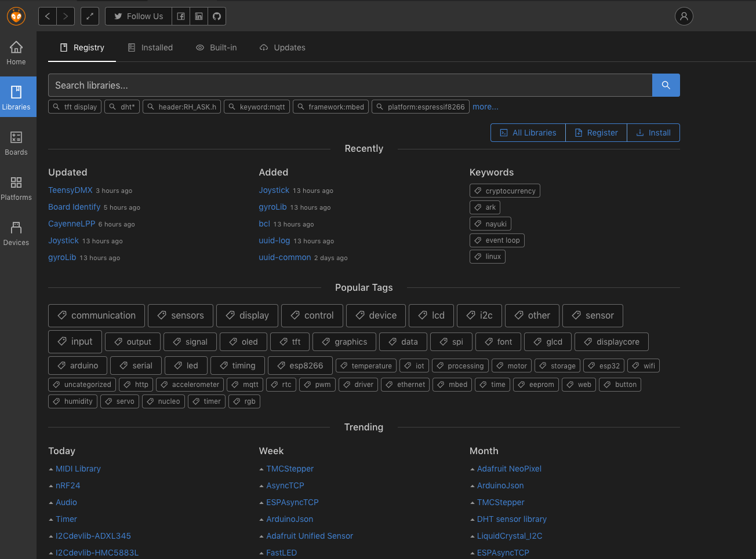Open CayenneLPP library link

pyautogui.click(x=71, y=224)
